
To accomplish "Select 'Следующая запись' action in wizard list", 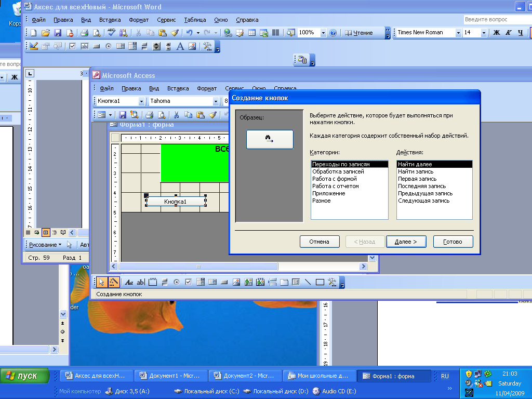I will [x=434, y=201].
